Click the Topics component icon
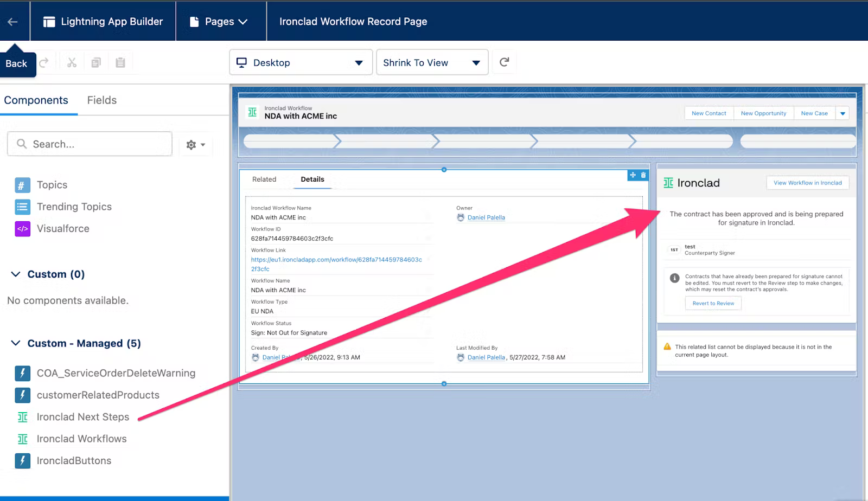 22,185
